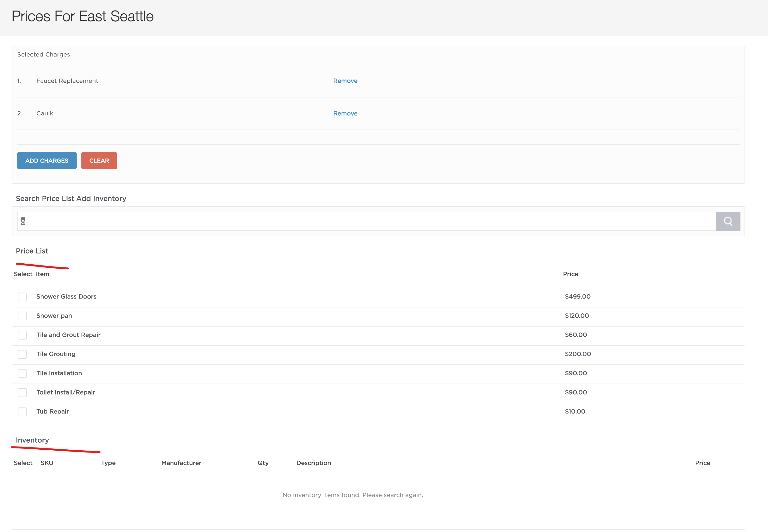Click the Shower Glass Doors item name
768x532 pixels.
point(66,297)
